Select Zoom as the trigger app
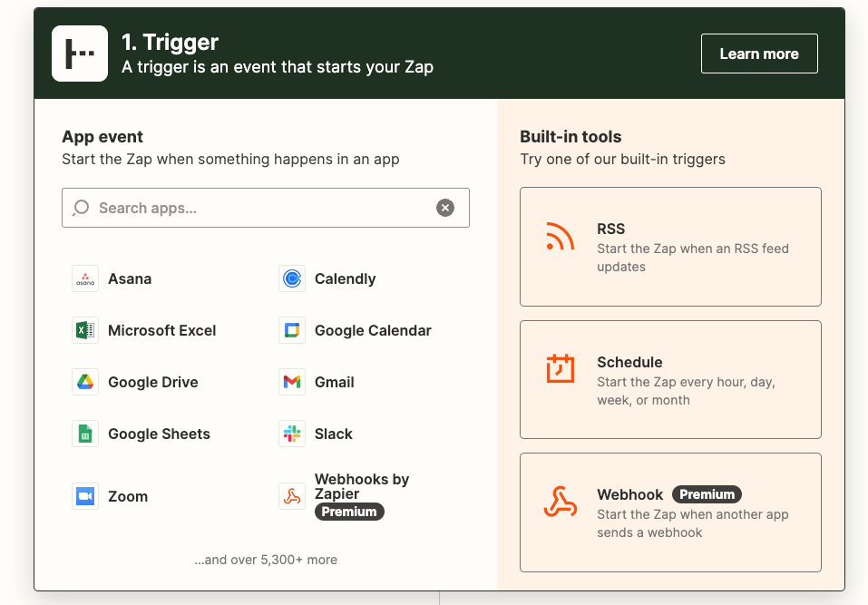The width and height of the screenshot is (868, 605). [x=84, y=496]
